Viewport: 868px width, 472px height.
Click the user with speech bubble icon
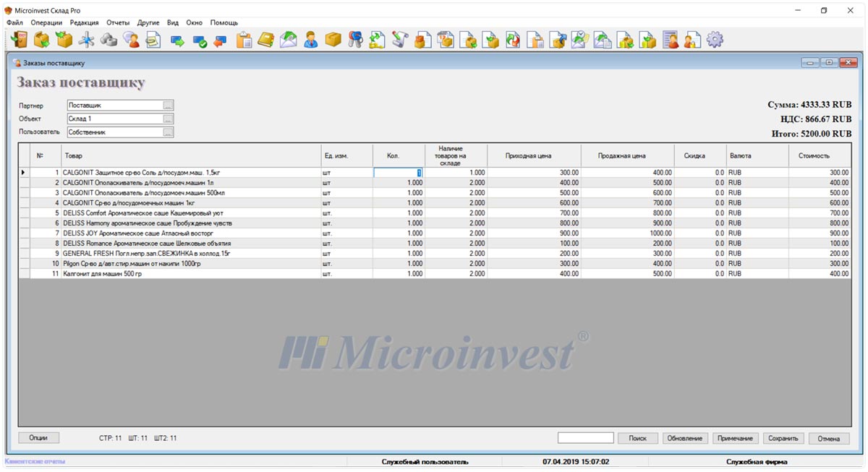(131, 40)
